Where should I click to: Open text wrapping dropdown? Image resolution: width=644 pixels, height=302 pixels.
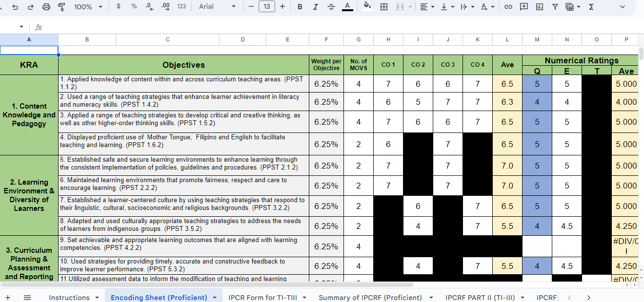pyautogui.click(x=467, y=7)
